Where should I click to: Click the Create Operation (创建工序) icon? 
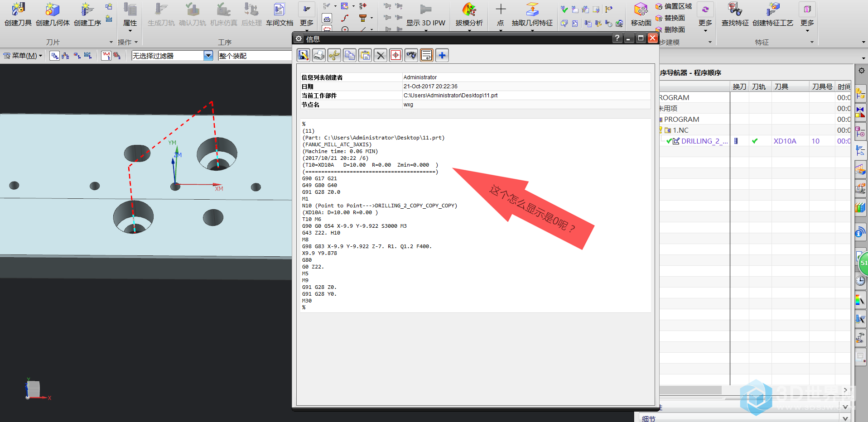[87, 10]
